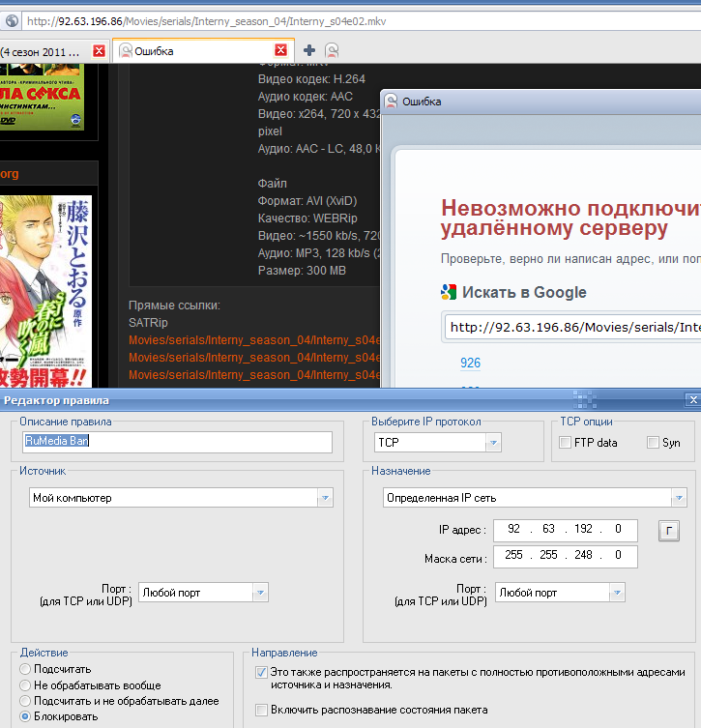Click the manga cover thumbnail
Image resolution: width=701 pixels, height=728 pixels.
click(x=46, y=291)
